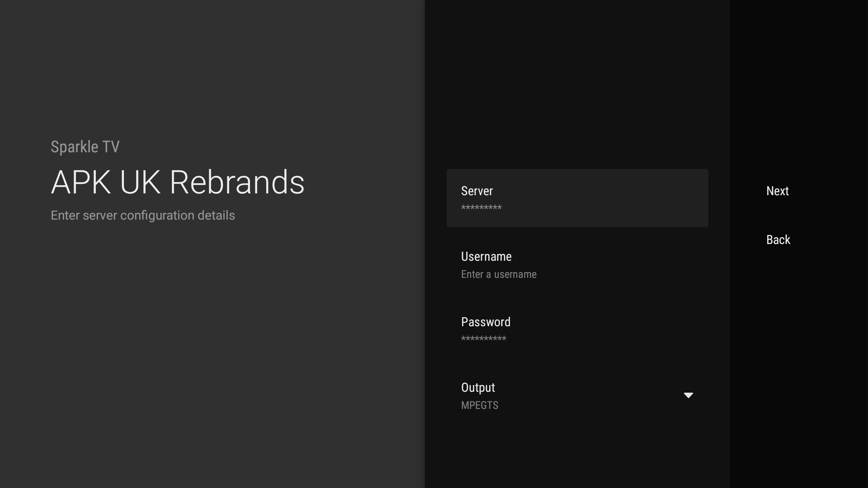Click the masked Password value
The width and height of the screenshot is (868, 488).
[483, 339]
